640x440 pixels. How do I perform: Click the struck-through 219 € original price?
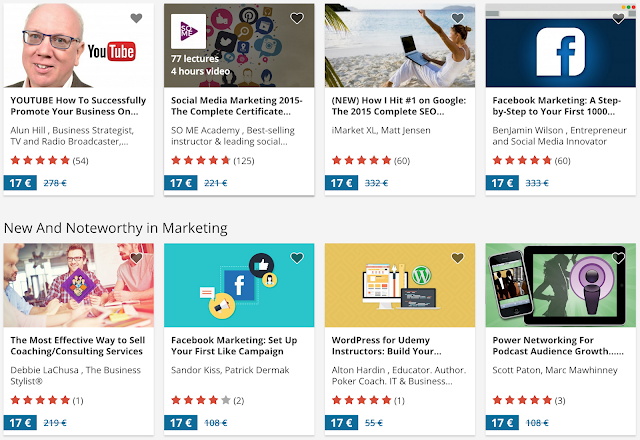coord(55,423)
